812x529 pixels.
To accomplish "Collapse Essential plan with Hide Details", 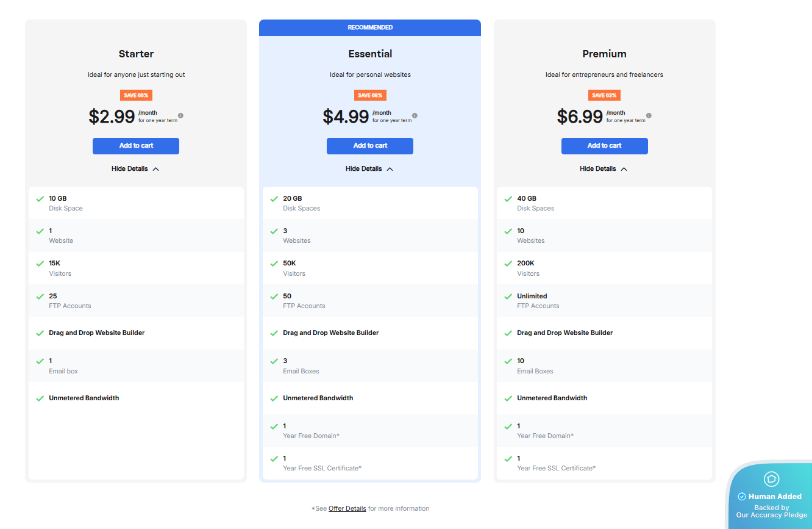I will (x=369, y=169).
